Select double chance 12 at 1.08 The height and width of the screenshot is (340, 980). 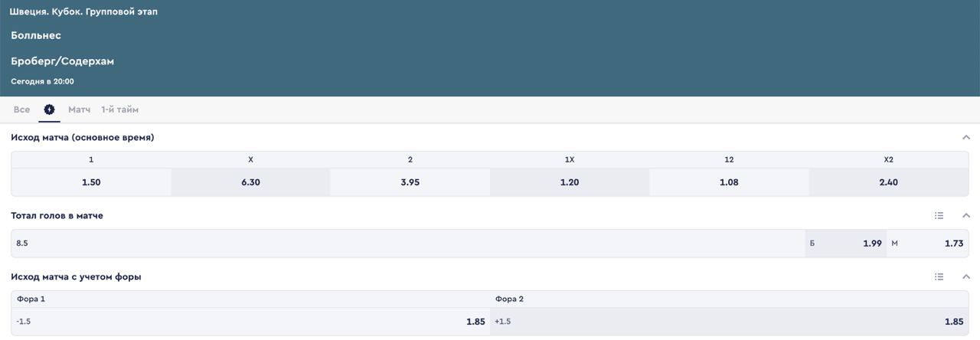pos(729,182)
